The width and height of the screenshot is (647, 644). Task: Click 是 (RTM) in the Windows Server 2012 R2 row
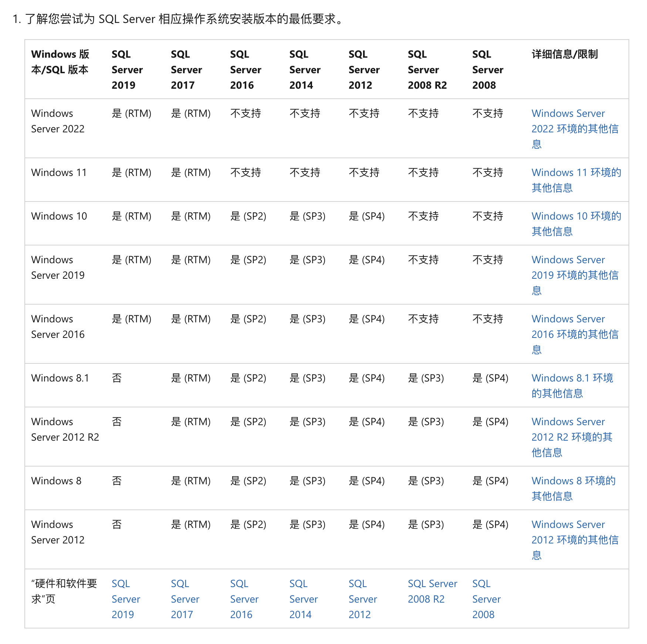[x=191, y=422]
